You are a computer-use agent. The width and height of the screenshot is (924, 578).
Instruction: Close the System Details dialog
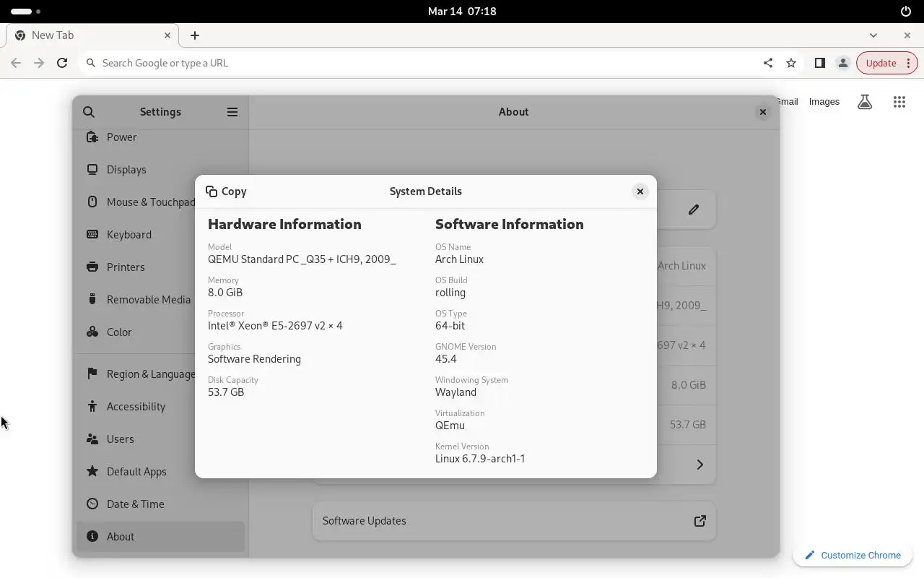click(640, 191)
